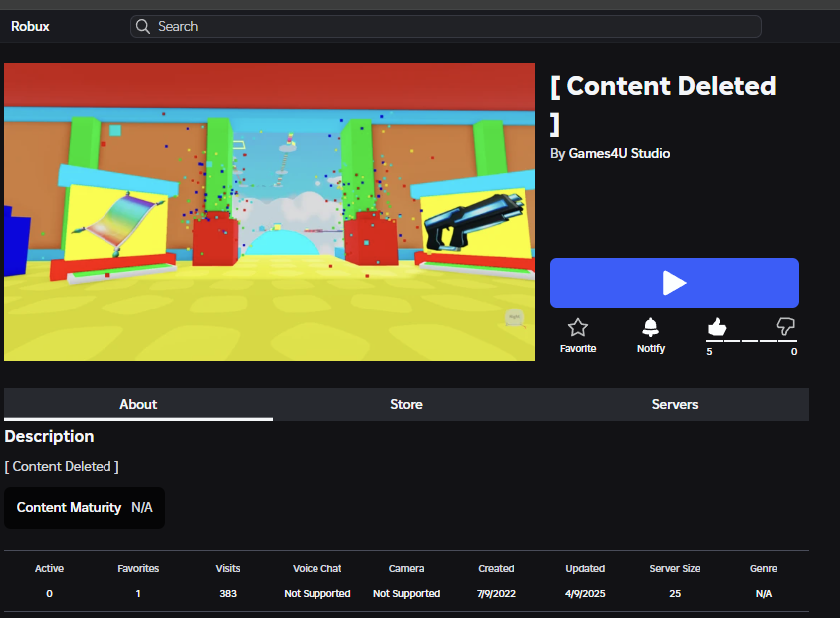This screenshot has height=618, width=840.
Task: Click the dislike count 0
Action: (794, 352)
